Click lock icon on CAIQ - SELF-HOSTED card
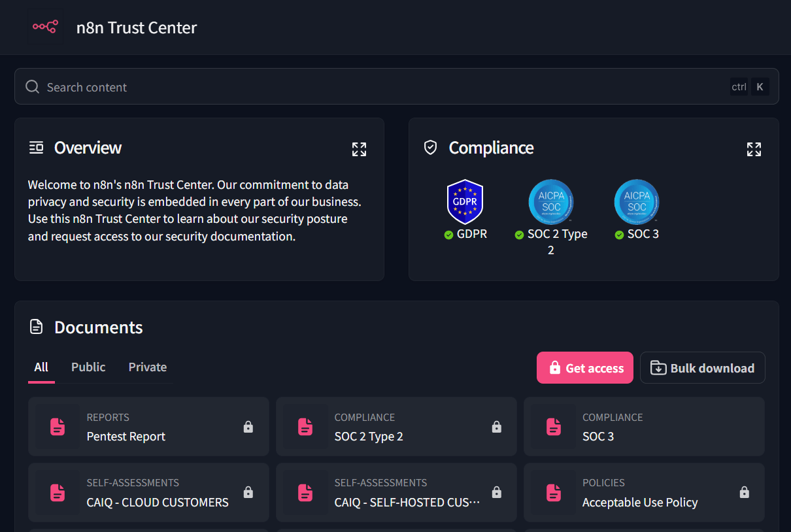The width and height of the screenshot is (791, 532). point(496,492)
